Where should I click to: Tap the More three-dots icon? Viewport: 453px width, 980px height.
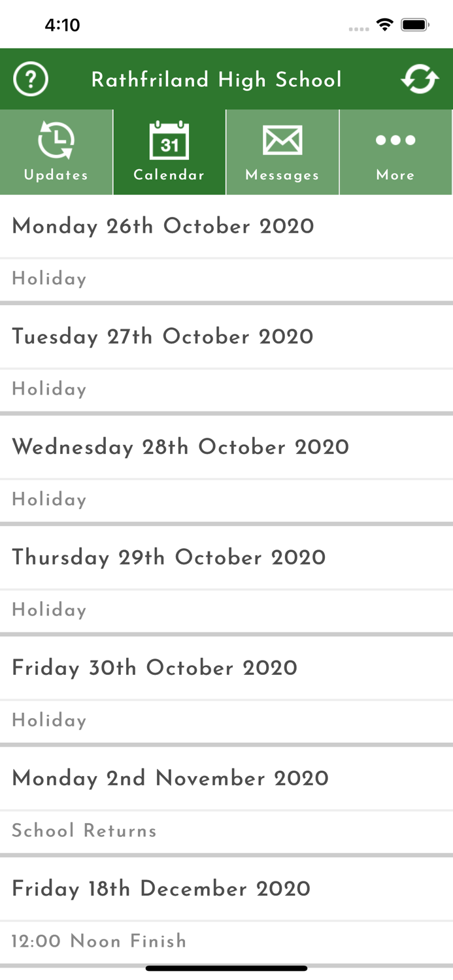pyautogui.click(x=395, y=140)
